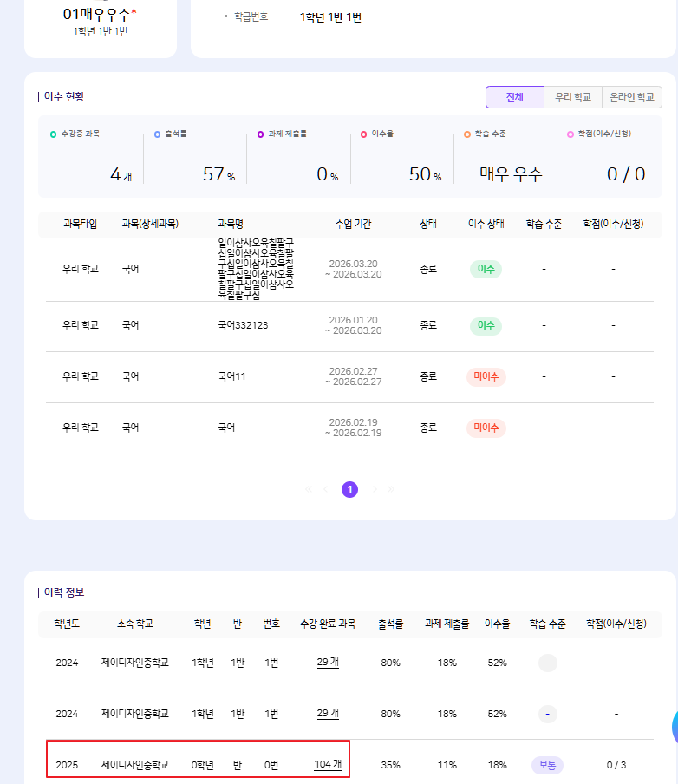
Task: Go to first page with double-left arrow
Action: [308, 490]
